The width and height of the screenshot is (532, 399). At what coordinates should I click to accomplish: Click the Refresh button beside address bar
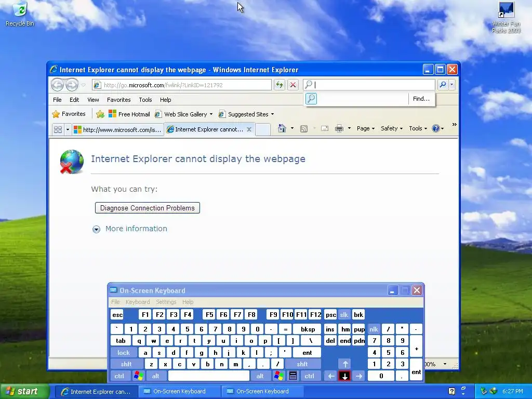(x=279, y=85)
